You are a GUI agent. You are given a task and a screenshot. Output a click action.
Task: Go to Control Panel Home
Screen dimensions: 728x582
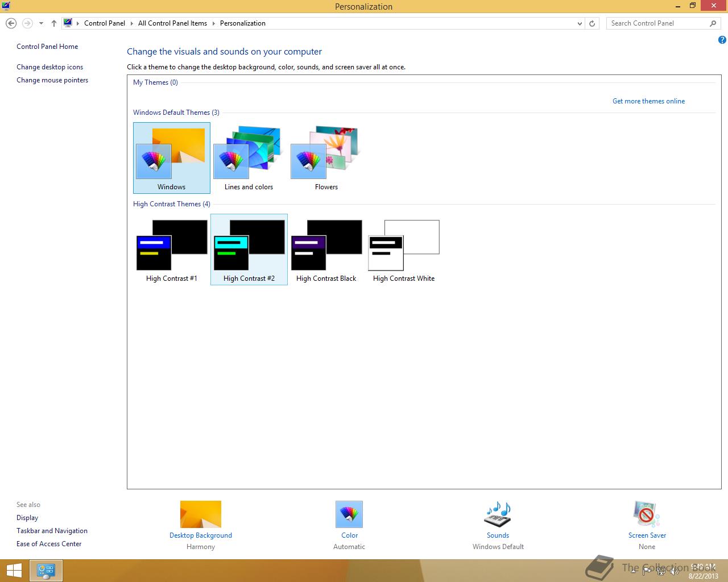coord(47,47)
